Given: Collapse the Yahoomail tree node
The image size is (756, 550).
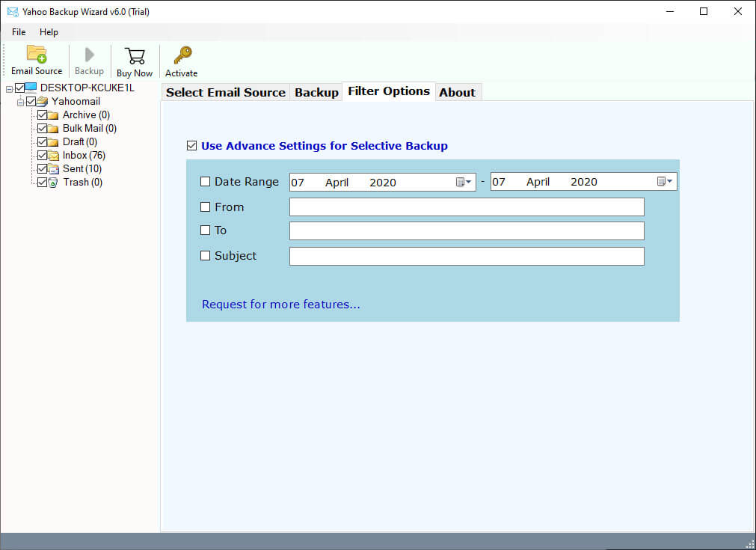Looking at the screenshot, I should pyautogui.click(x=20, y=103).
